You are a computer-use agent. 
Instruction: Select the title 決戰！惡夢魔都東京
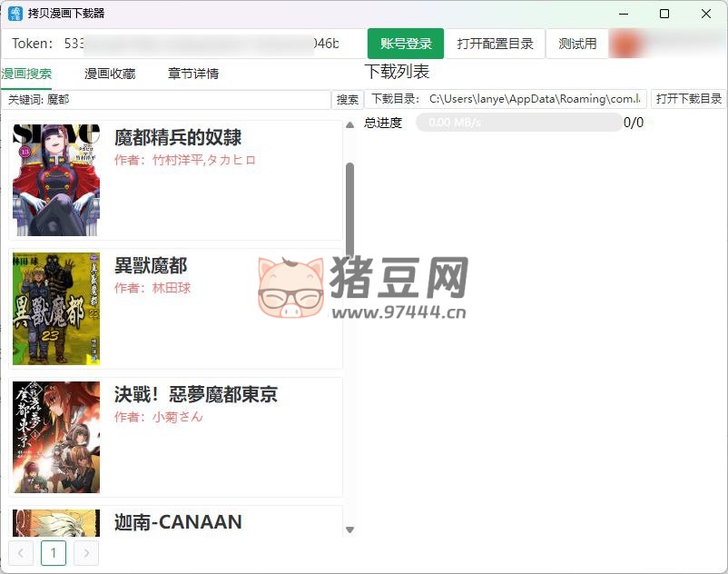[x=196, y=395]
